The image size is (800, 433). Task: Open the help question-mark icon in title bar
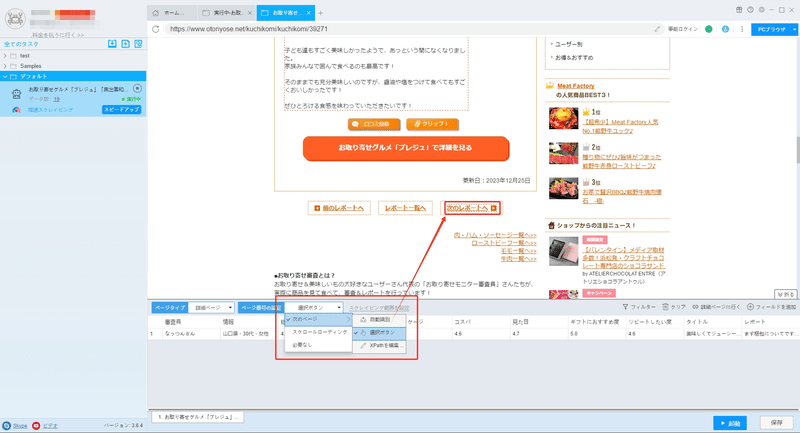coord(750,10)
